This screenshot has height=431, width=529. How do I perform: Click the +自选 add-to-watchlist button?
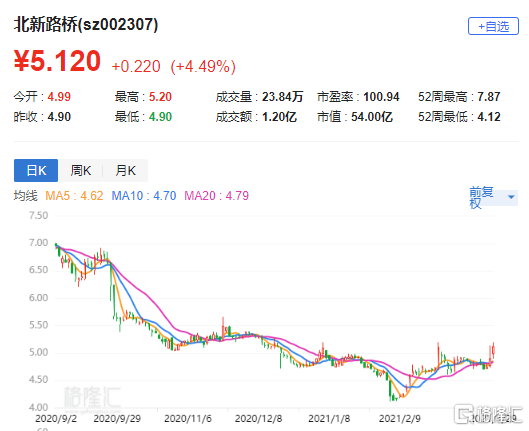pos(493,26)
